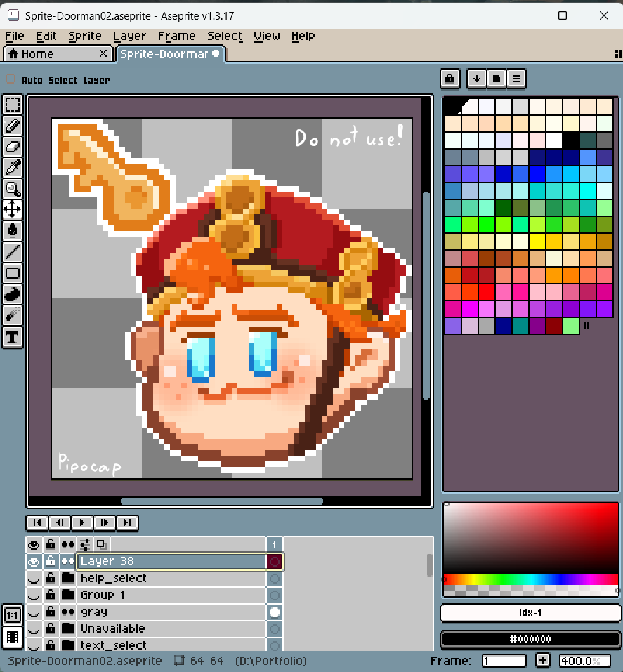Click the timeline header lock icon

tap(51, 545)
